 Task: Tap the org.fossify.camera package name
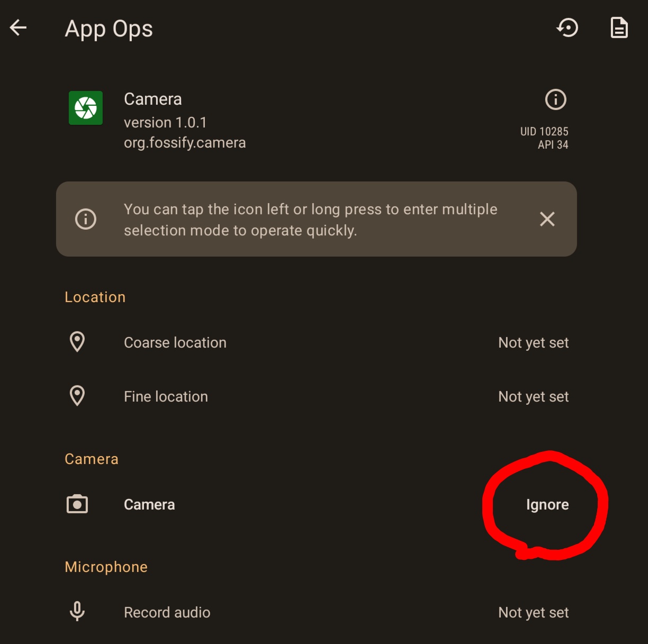tap(185, 143)
